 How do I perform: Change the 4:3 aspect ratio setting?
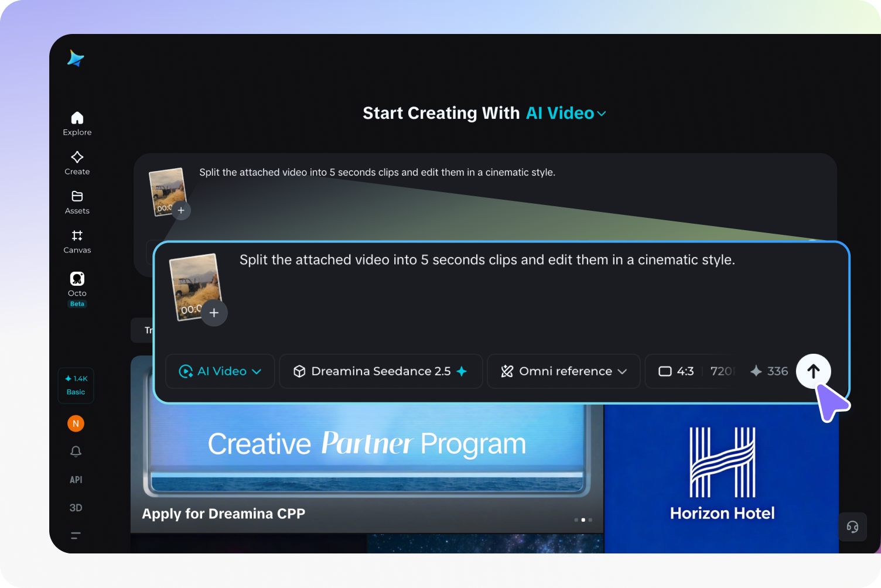click(677, 371)
